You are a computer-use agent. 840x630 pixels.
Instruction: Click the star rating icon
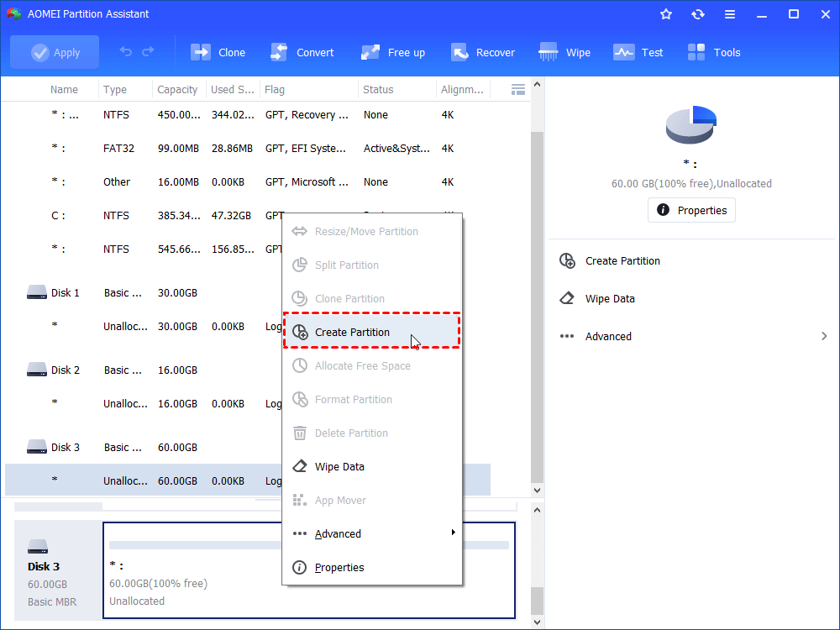(x=666, y=13)
